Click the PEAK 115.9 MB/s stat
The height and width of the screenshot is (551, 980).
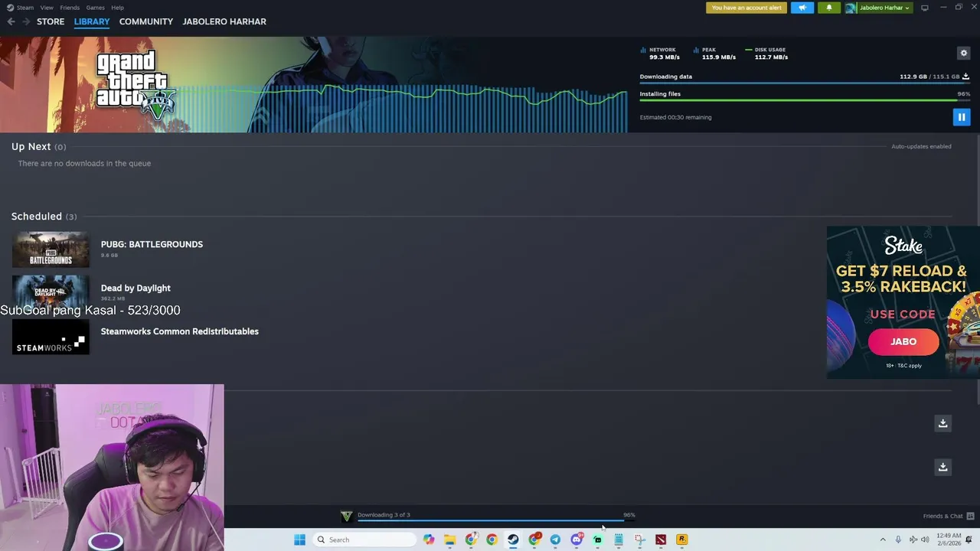714,54
